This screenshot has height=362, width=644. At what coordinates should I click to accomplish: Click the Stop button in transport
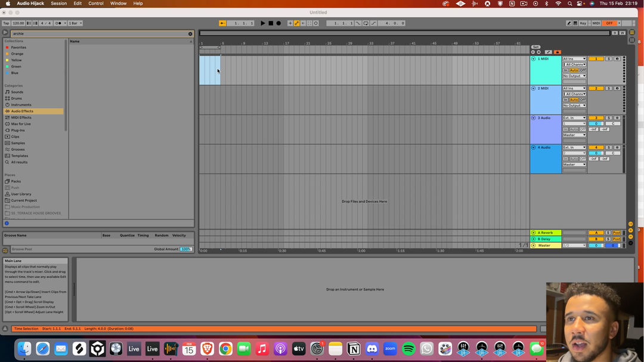270,23
